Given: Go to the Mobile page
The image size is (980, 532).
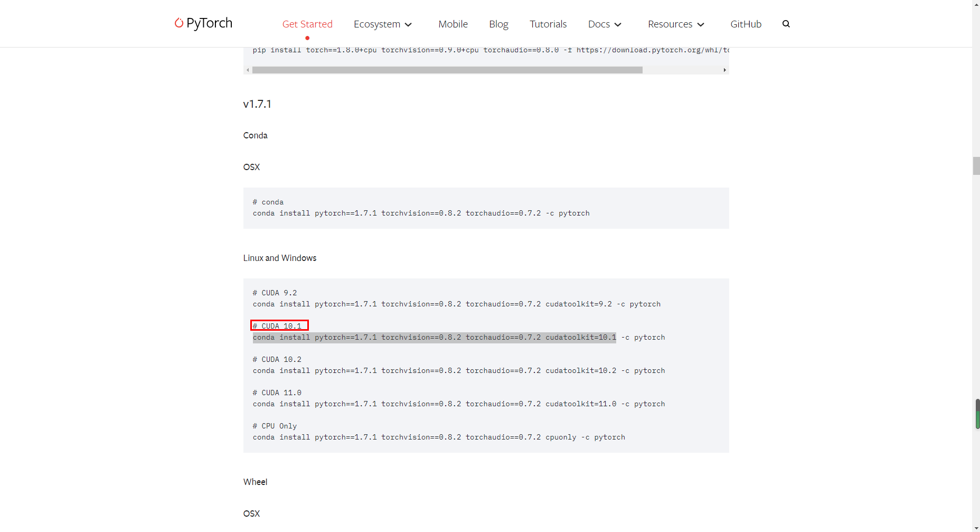Looking at the screenshot, I should coord(453,24).
